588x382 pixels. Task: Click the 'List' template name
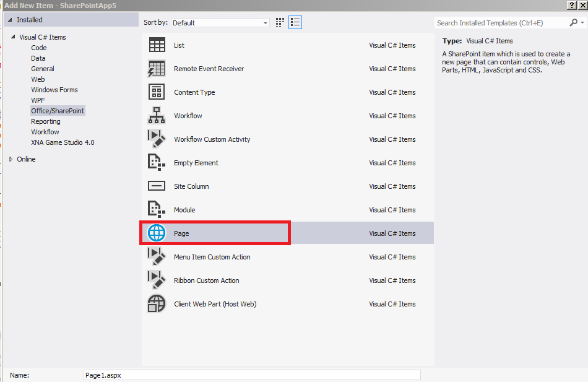[179, 45]
